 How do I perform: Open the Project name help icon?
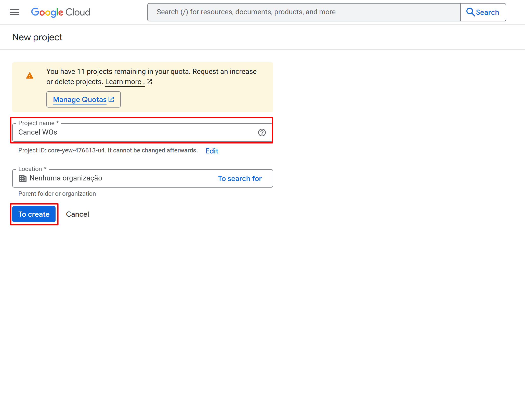[262, 133]
